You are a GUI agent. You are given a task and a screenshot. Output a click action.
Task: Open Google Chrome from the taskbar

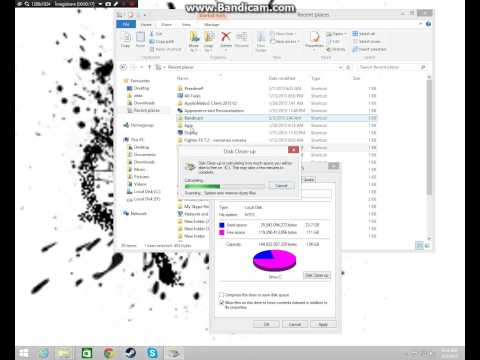pyautogui.click(x=109, y=353)
